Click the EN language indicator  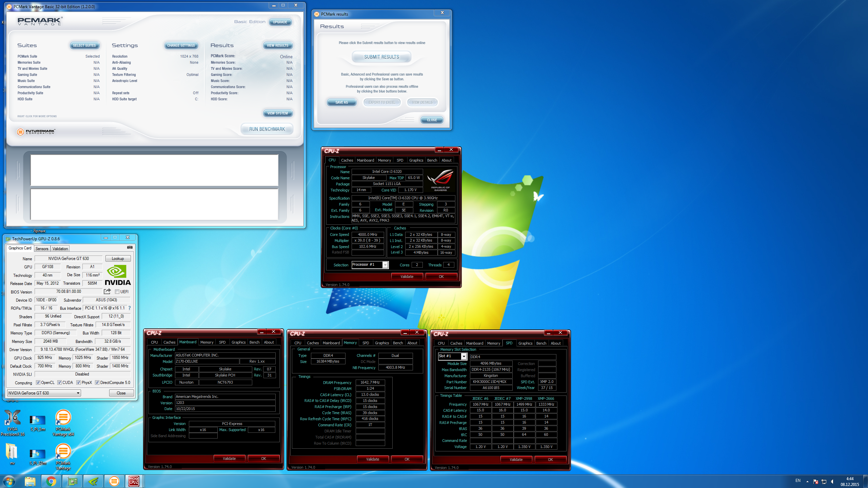(x=798, y=481)
